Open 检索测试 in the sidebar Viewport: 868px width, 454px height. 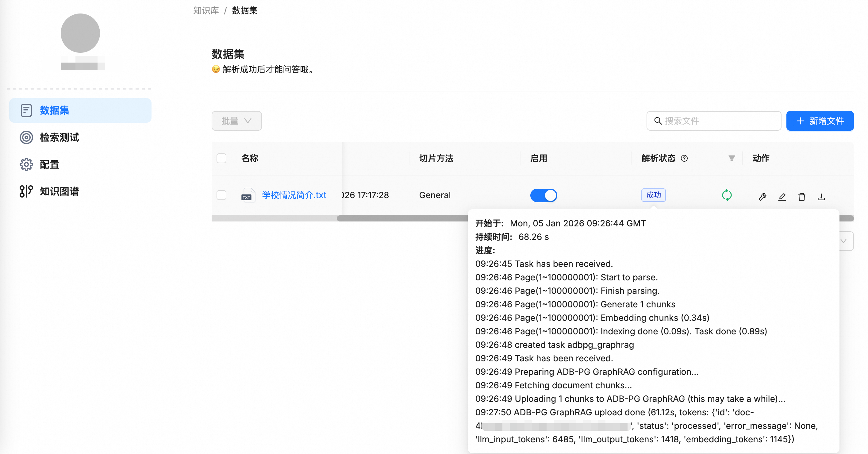pos(59,137)
